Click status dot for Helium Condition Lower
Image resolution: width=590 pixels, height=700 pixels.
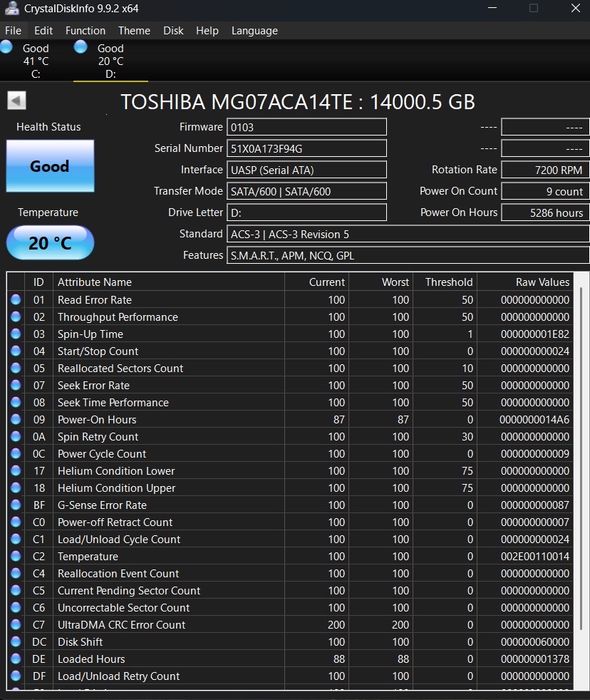pyautogui.click(x=16, y=471)
